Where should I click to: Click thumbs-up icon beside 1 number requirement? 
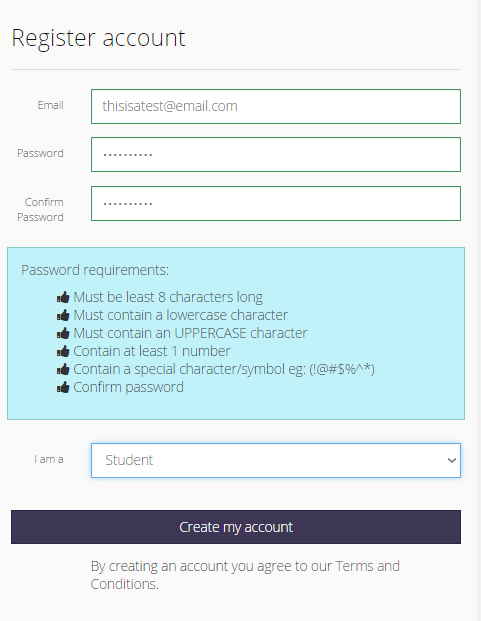[63, 351]
